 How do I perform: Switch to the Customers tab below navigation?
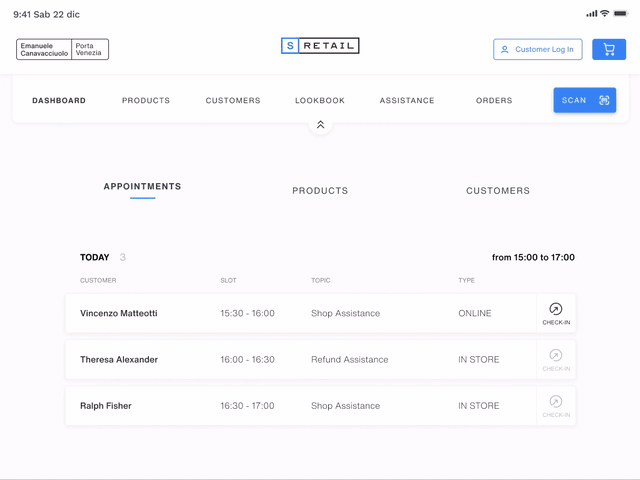pyautogui.click(x=498, y=191)
